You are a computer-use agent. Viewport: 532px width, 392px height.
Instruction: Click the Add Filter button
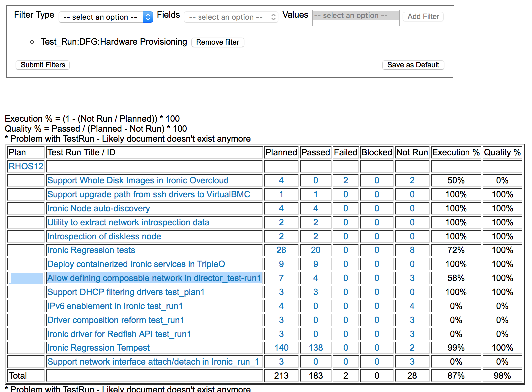(x=423, y=17)
